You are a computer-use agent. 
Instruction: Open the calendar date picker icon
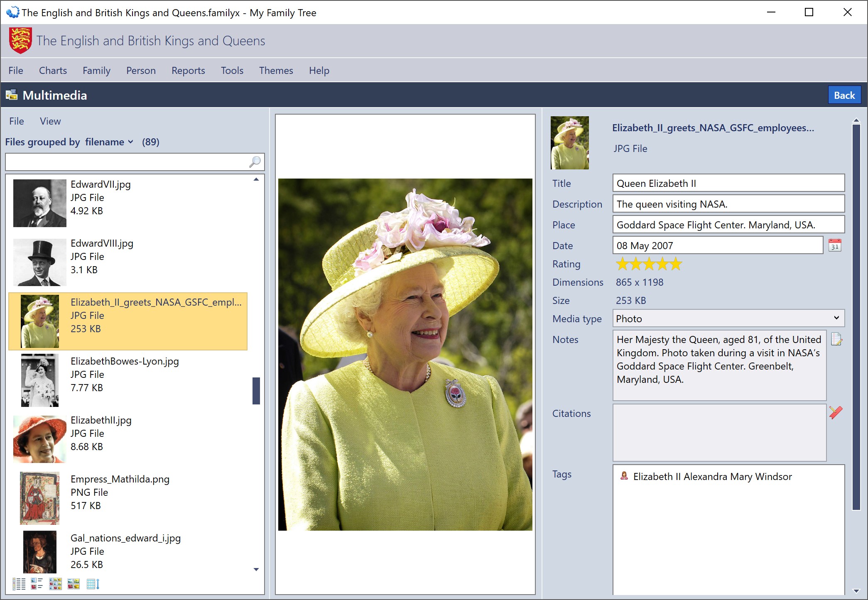pos(835,245)
